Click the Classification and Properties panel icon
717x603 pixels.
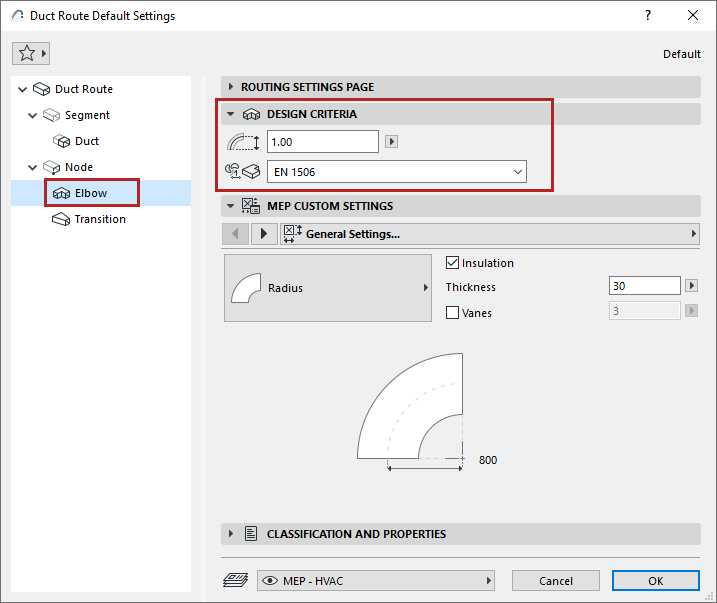[x=251, y=534]
